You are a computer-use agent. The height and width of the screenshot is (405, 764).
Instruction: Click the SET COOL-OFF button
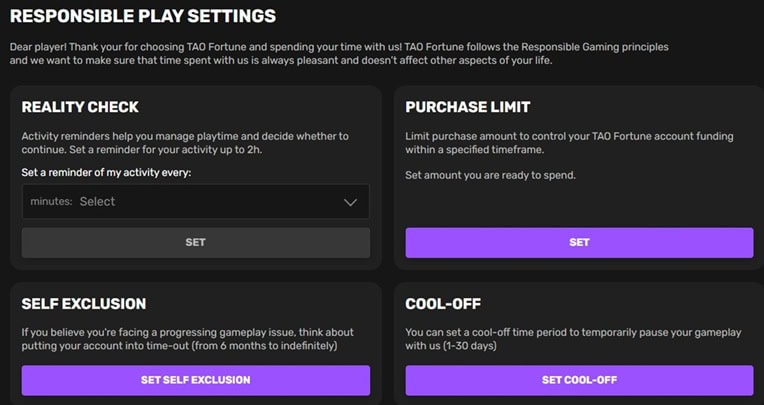(x=579, y=380)
